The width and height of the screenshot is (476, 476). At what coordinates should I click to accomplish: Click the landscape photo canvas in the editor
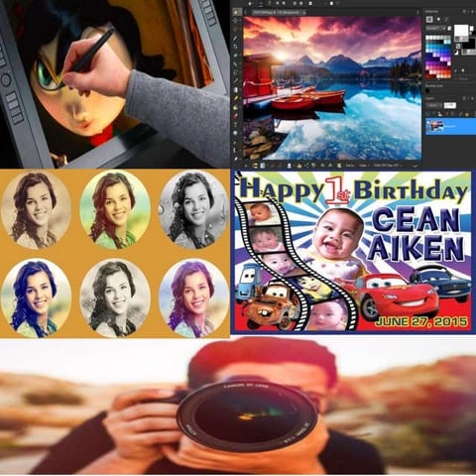[332, 87]
